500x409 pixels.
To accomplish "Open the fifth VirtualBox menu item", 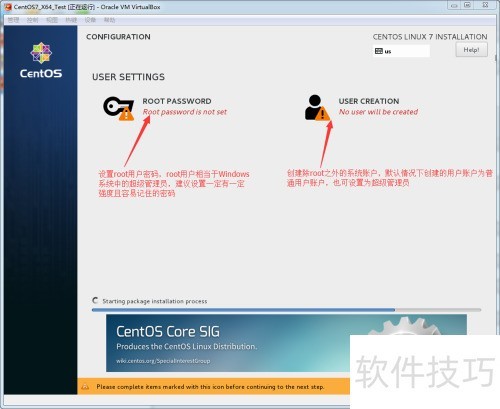I will (90, 20).
